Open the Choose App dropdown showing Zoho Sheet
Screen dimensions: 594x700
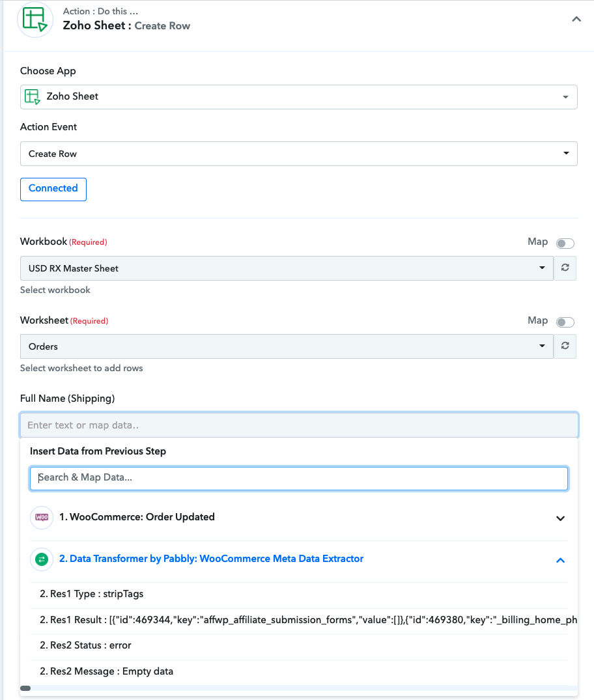[298, 97]
